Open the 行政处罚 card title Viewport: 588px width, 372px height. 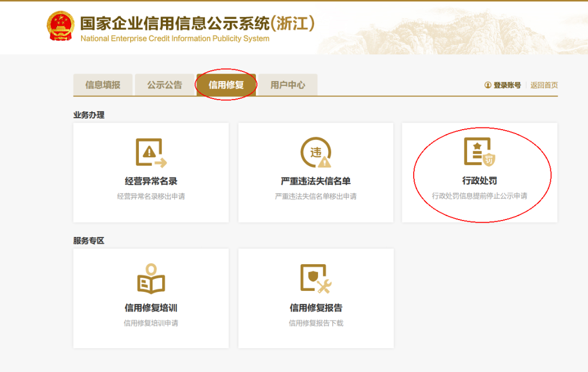480,181
